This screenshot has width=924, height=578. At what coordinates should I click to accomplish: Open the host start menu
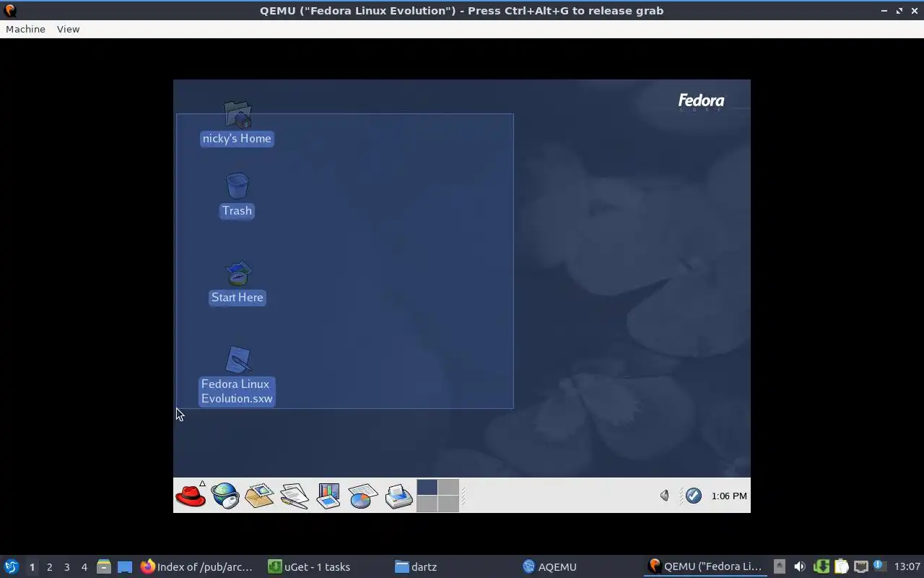pos(11,567)
